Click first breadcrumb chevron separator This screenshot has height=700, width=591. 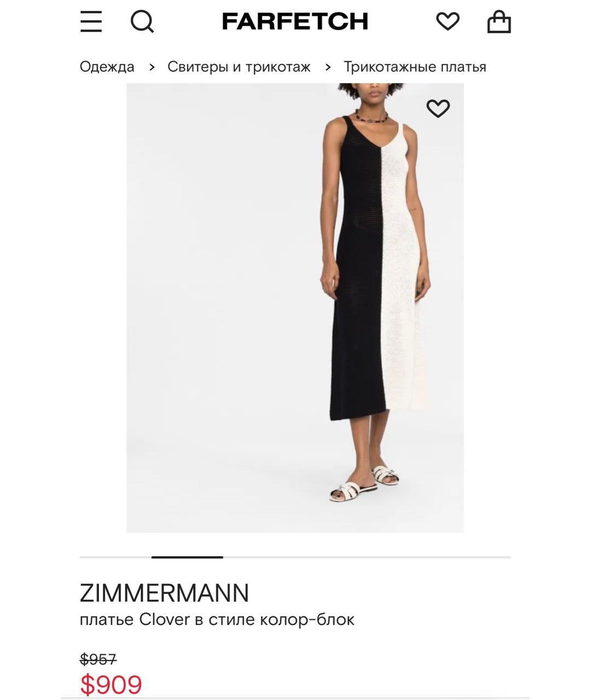coord(152,67)
